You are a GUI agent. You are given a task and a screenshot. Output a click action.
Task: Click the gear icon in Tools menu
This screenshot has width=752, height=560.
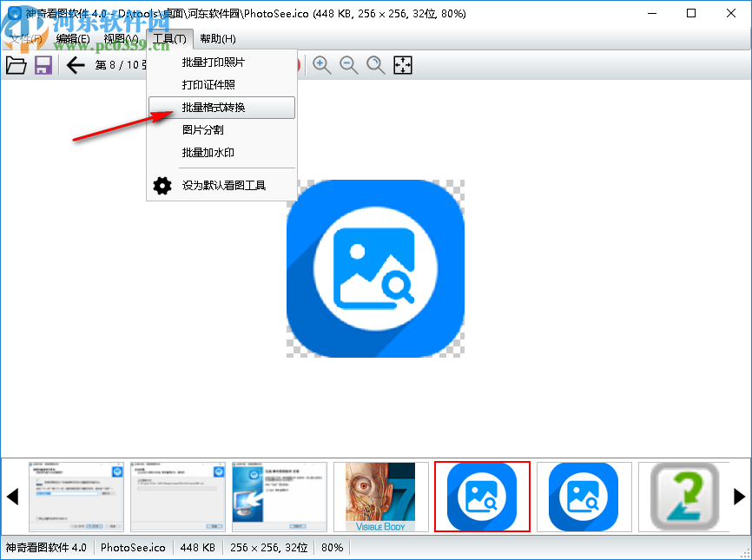162,186
